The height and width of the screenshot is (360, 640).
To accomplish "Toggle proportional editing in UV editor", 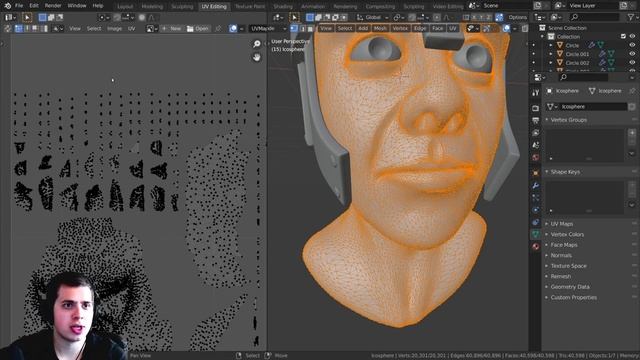I will [x=142, y=18].
